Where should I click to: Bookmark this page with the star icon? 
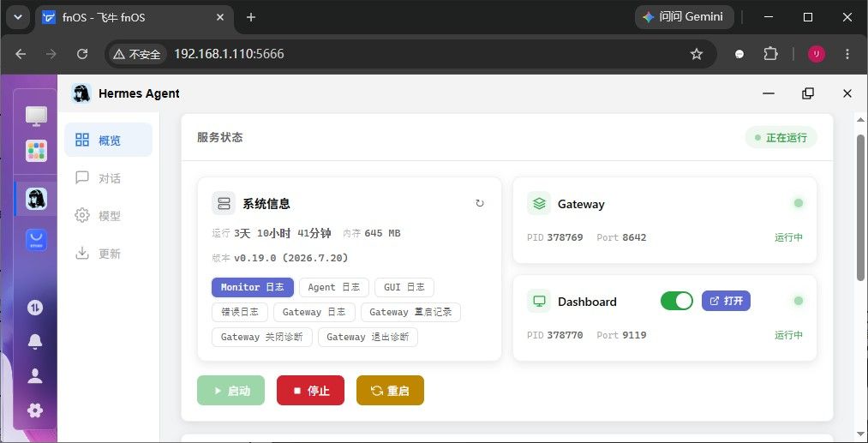tap(697, 54)
